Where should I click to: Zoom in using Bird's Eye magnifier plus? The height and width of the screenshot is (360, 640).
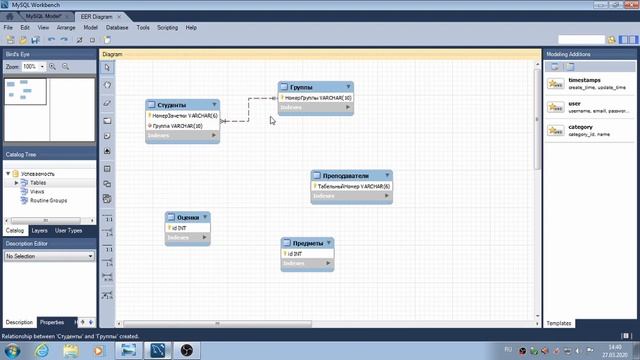[x=52, y=67]
